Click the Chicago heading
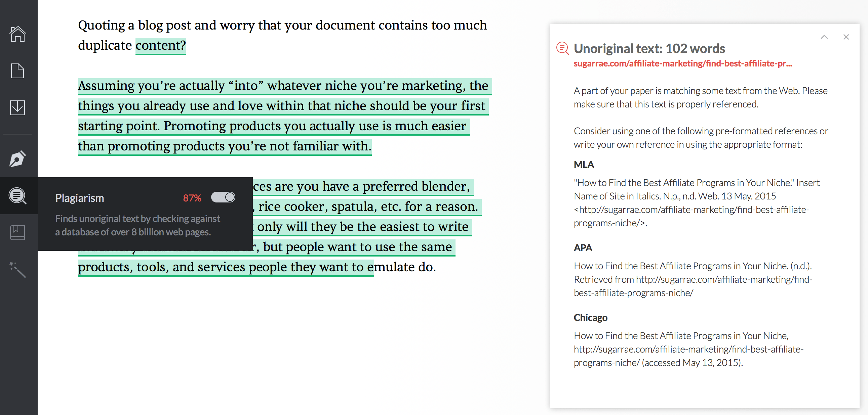Viewport: 868px width, 415px height. coord(590,318)
